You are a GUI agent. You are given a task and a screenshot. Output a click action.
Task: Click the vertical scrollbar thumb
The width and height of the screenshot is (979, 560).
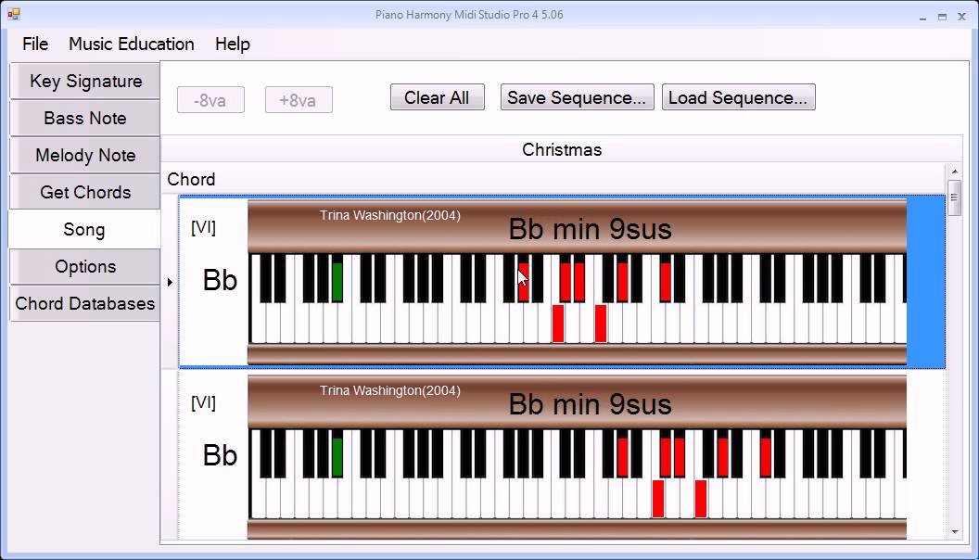click(x=954, y=197)
